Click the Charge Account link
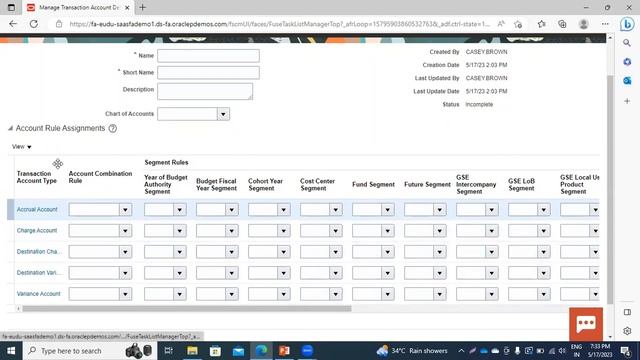 click(37, 231)
